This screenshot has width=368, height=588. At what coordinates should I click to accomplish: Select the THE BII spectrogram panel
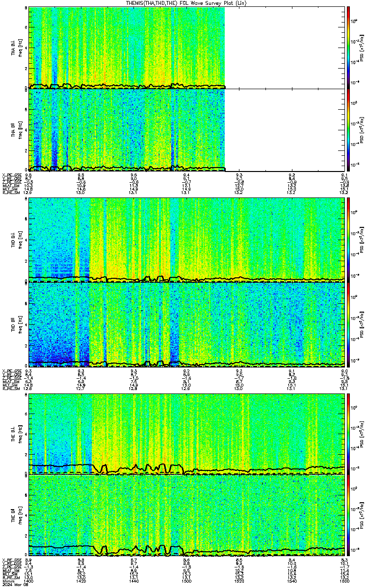tap(186, 515)
